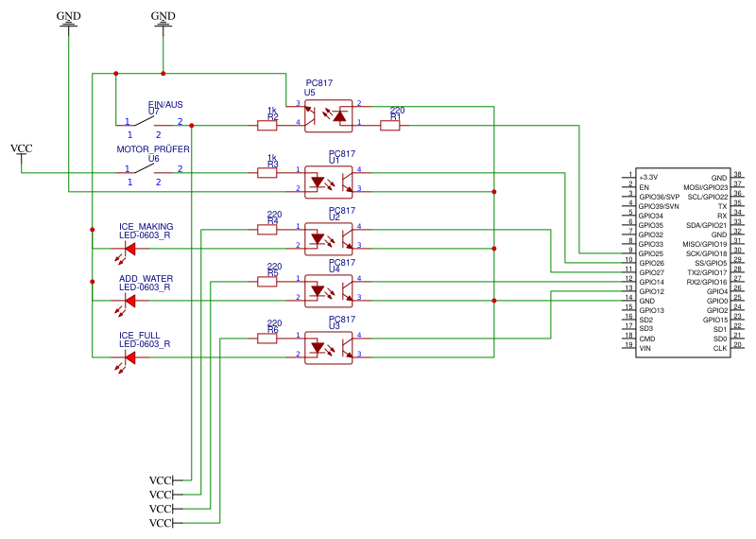This screenshot has height=539, width=756.
Task: Click the RX2/GPIO16 pin label
Action: pos(707,282)
